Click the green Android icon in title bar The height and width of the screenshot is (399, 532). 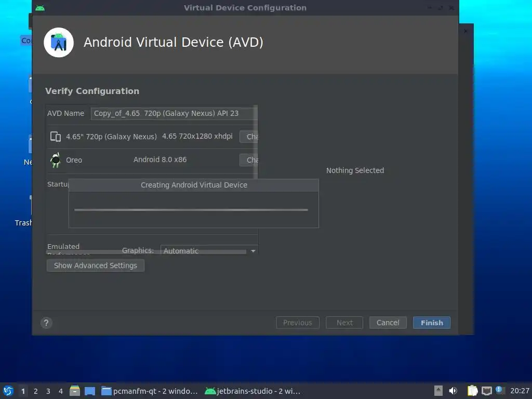tap(40, 8)
